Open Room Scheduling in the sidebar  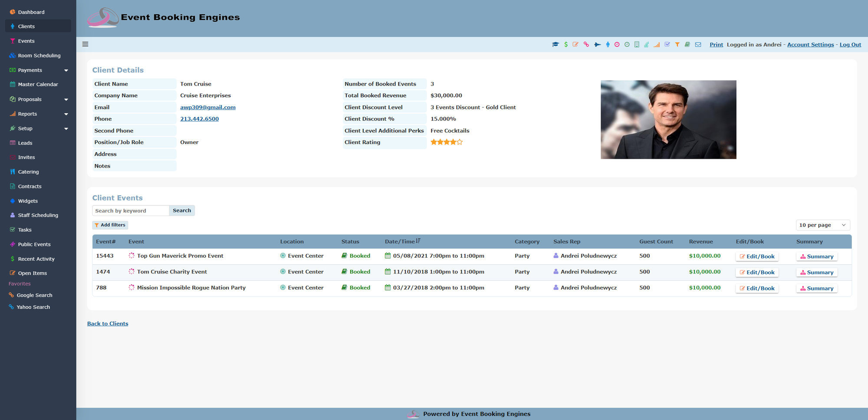[38, 56]
